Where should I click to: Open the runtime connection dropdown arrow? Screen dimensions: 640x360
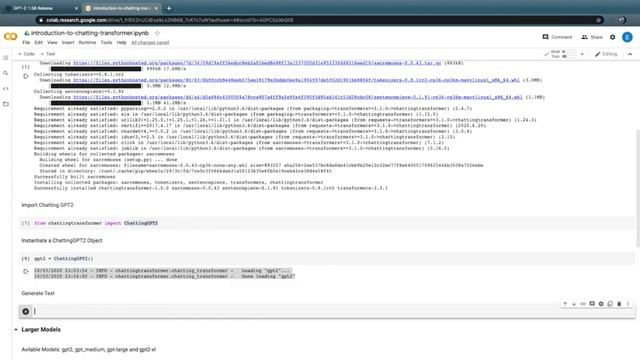click(582, 54)
